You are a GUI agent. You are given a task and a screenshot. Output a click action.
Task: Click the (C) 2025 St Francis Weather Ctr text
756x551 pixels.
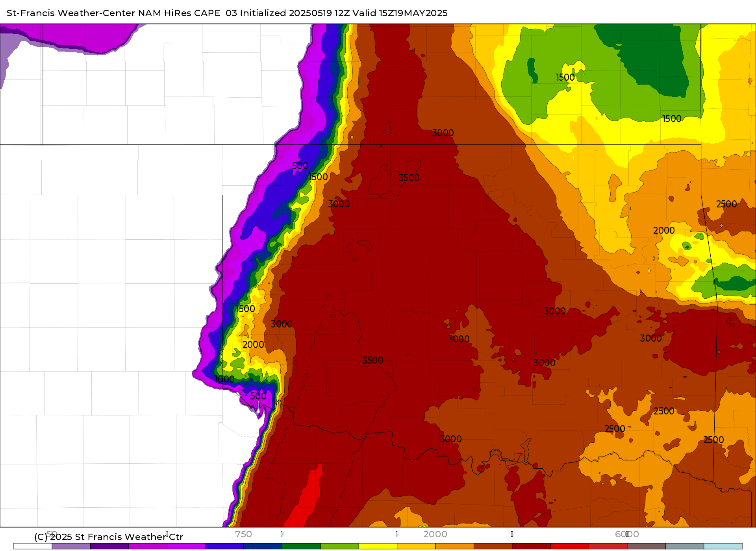click(109, 537)
